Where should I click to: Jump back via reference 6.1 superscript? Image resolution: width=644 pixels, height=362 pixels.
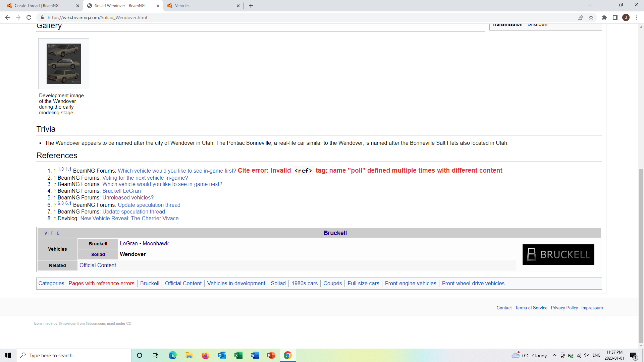[68, 203]
